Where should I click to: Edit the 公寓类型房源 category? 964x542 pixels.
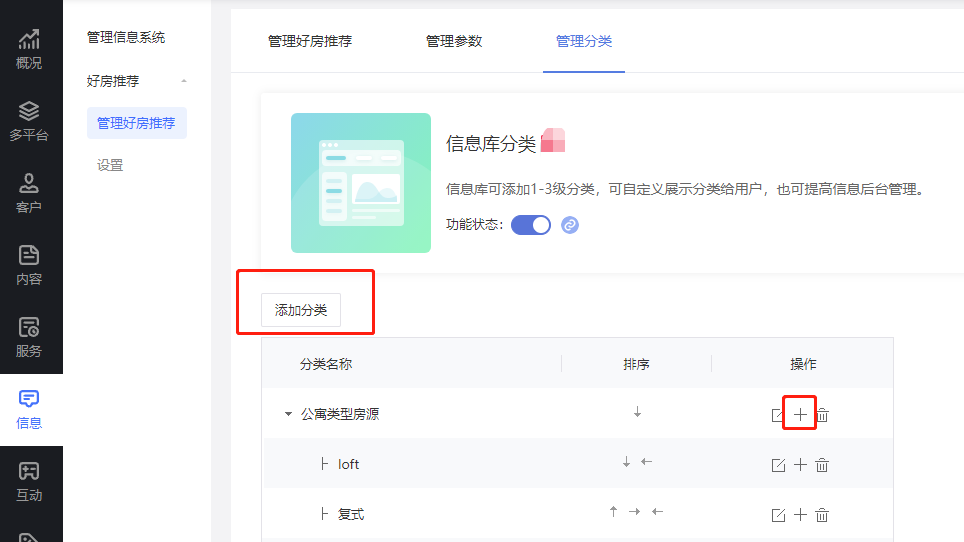[777, 415]
